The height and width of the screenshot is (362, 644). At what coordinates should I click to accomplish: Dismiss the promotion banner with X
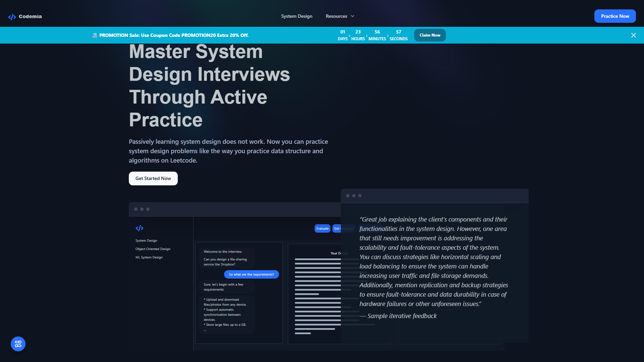click(634, 35)
